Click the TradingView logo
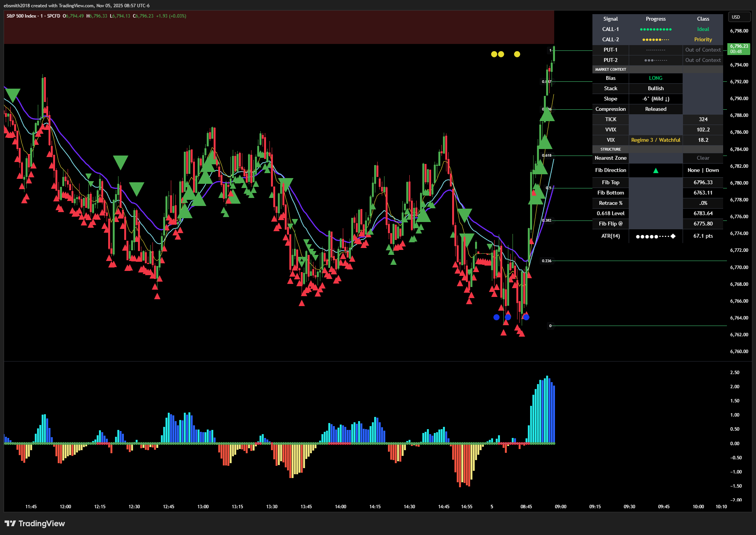The image size is (756, 535). coord(34,524)
